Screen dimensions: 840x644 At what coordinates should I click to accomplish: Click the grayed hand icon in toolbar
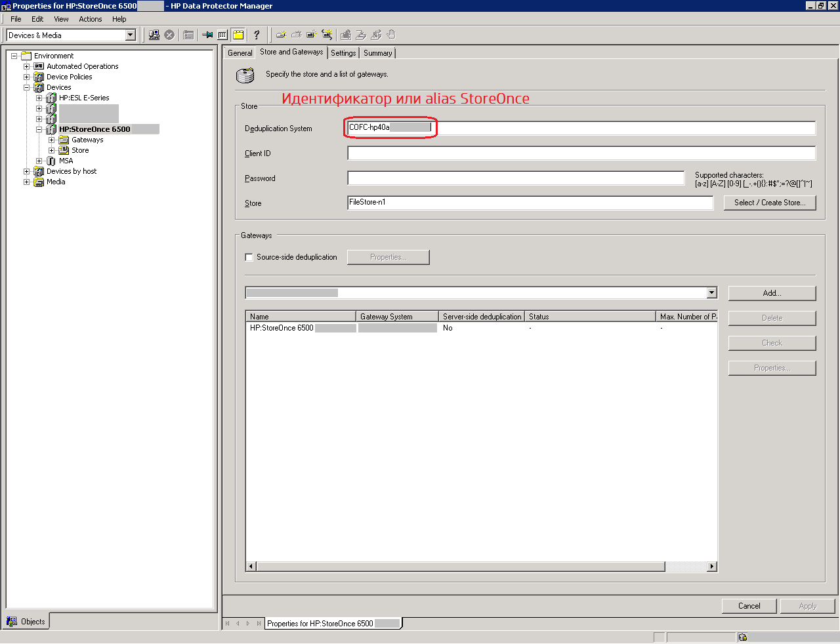(392, 35)
